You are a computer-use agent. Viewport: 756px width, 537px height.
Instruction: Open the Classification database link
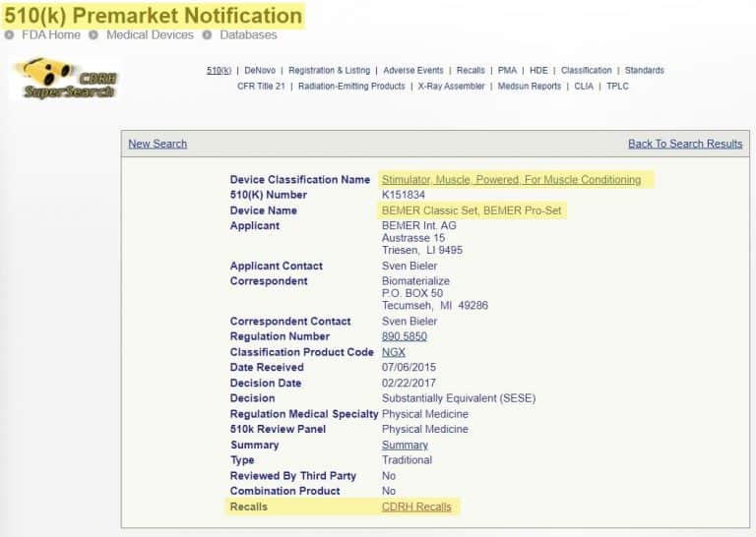pos(586,71)
